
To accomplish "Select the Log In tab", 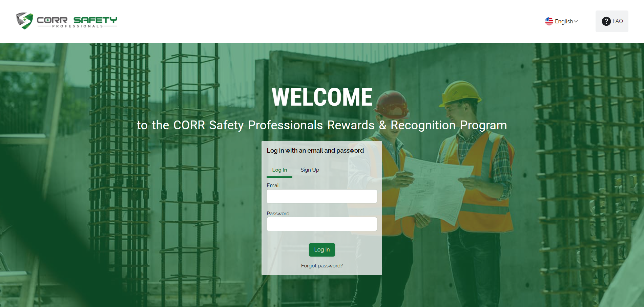I will point(279,170).
